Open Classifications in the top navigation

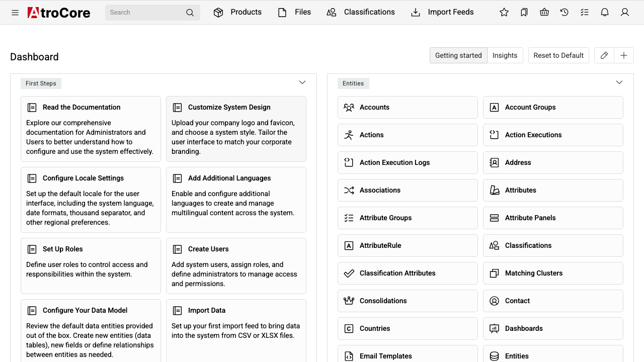(x=361, y=13)
